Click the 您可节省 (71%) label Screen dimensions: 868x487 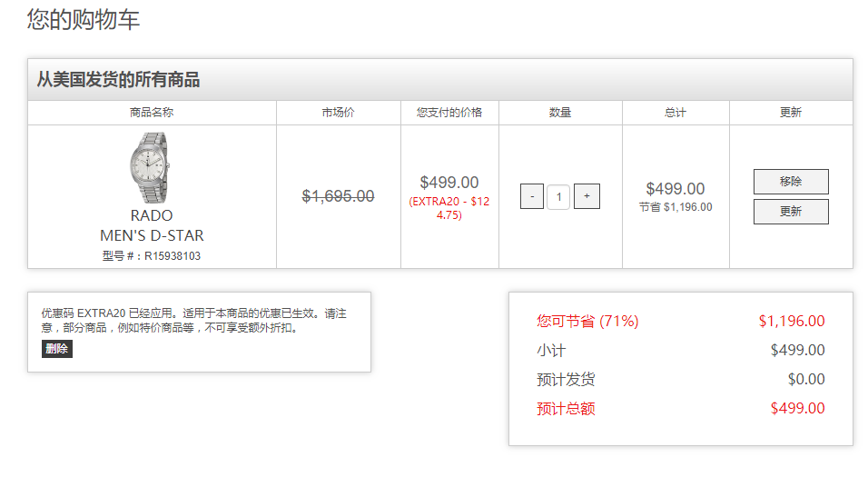(x=587, y=322)
